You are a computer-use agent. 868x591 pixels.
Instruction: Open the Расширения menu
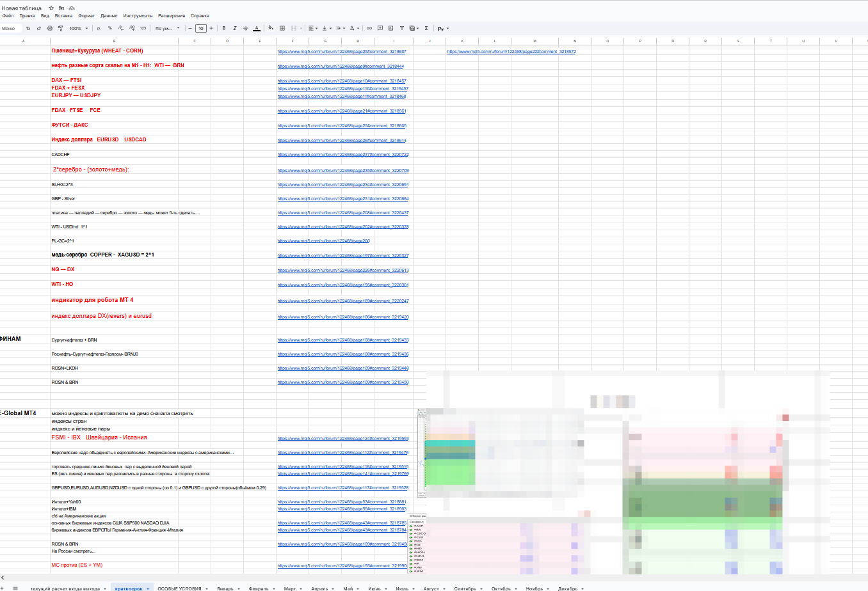click(172, 16)
